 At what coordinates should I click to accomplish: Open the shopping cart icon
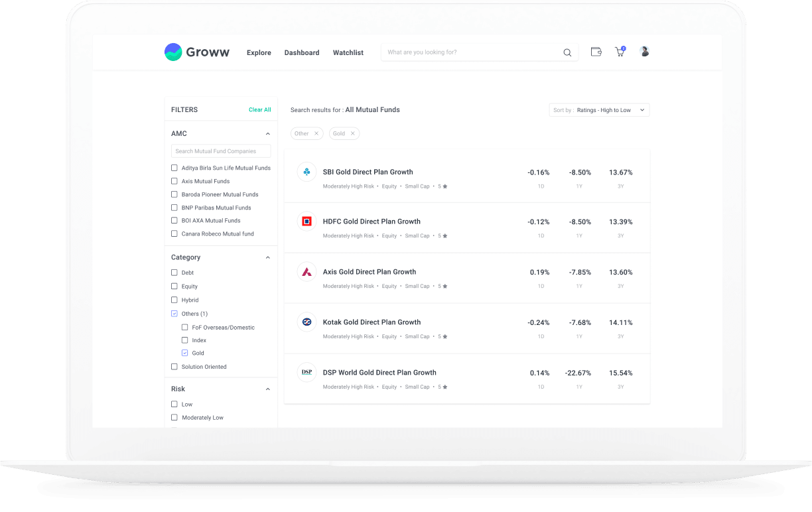(x=620, y=52)
